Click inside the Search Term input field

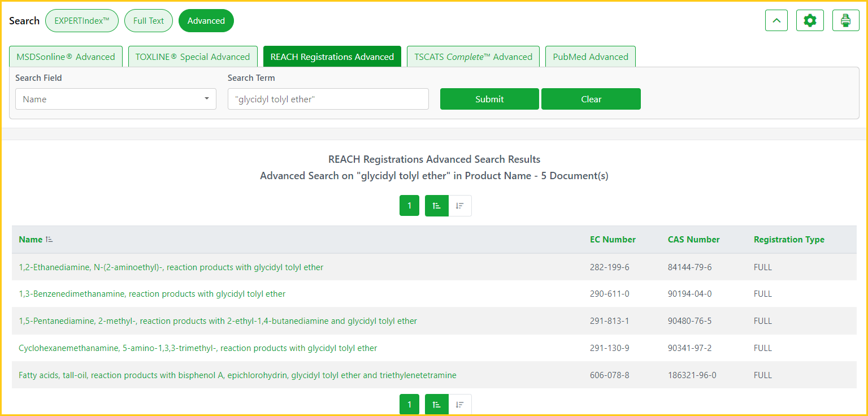tap(328, 99)
